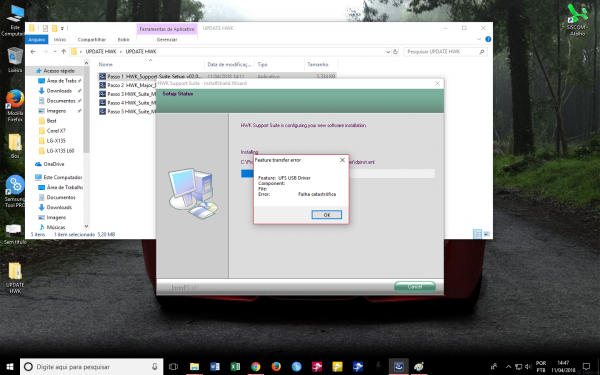600x375 pixels.
Task: Click the New folder icon in quick access toolbar
Action: click(54, 28)
